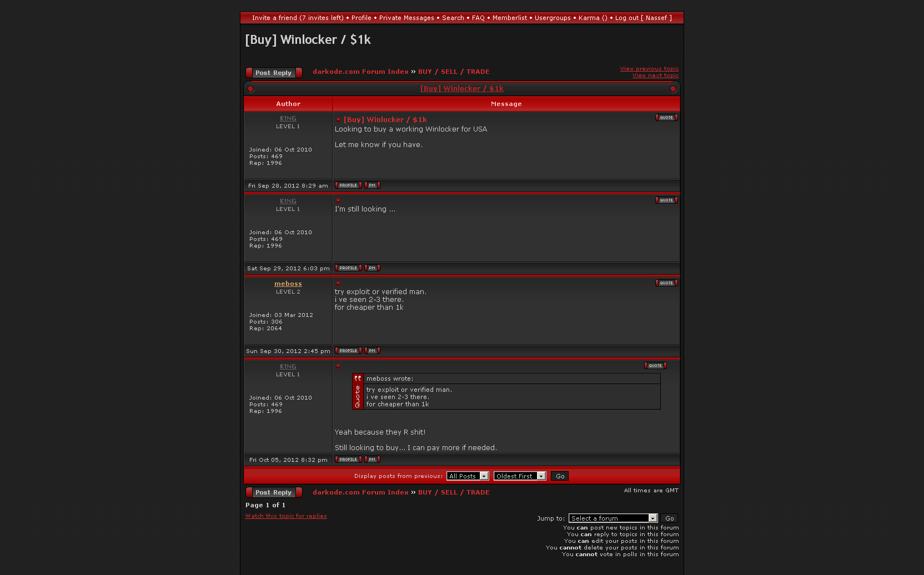Click the top Post Reply button

point(274,73)
